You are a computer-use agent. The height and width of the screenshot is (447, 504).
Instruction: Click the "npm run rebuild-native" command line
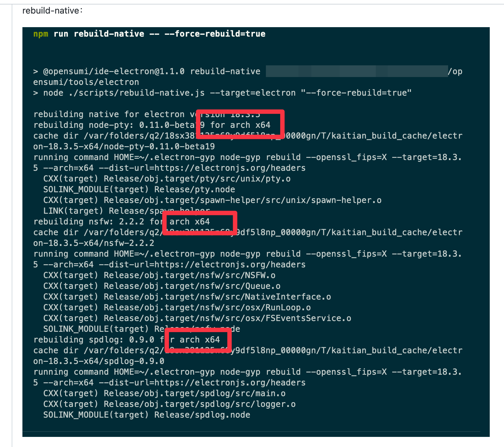pos(149,34)
